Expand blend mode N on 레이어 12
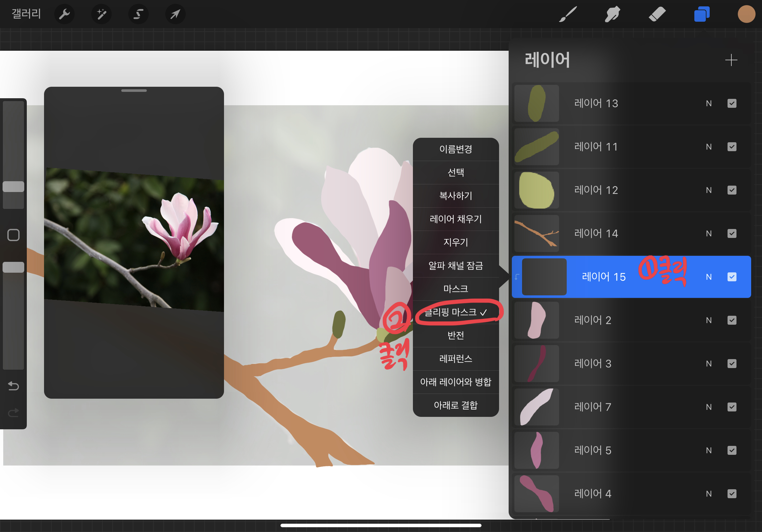This screenshot has width=762, height=532. tap(709, 190)
